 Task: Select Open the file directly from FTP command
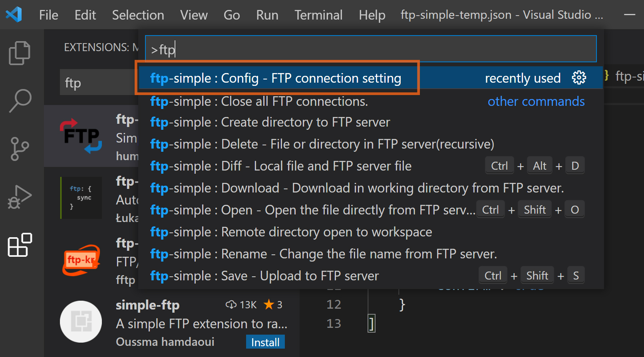tap(370, 210)
